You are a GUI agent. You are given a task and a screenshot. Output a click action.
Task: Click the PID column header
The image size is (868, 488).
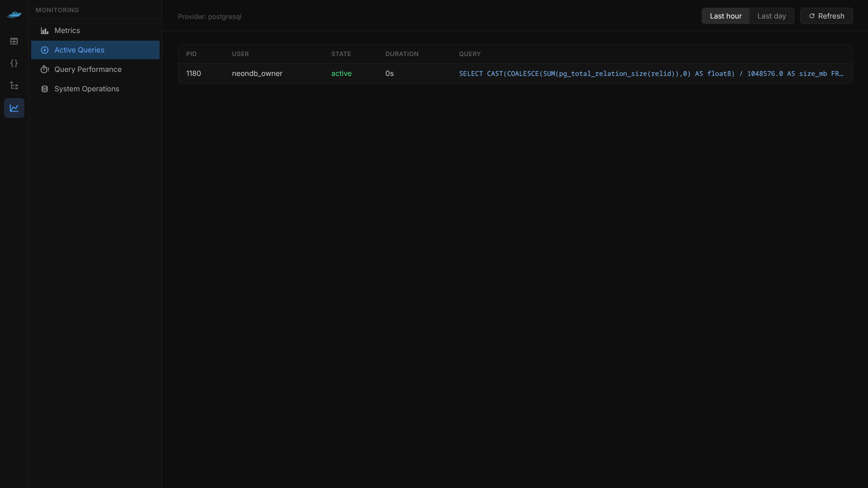(191, 54)
